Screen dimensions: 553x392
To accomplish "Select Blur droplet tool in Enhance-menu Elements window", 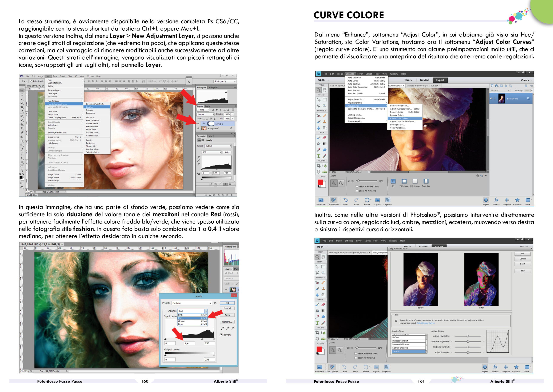I will click(x=319, y=128).
